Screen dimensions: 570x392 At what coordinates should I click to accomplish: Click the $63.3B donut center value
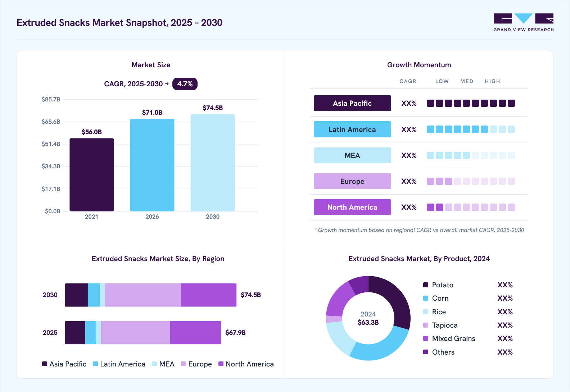tap(368, 323)
